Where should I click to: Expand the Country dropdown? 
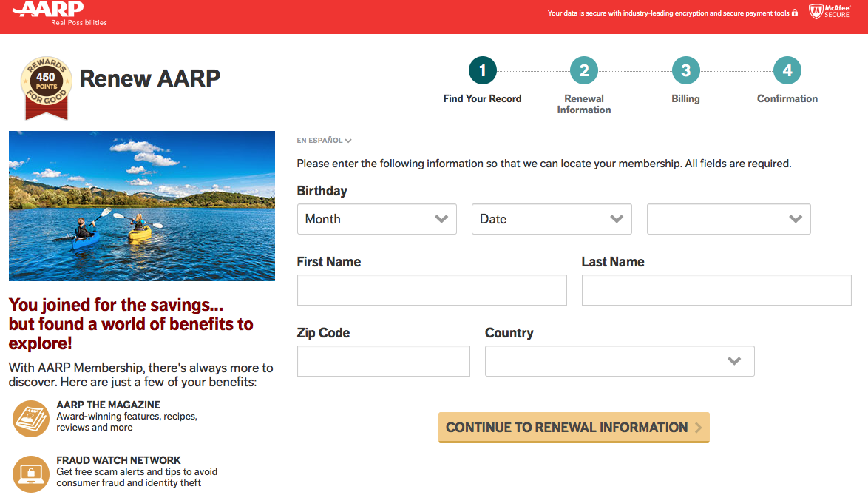620,361
